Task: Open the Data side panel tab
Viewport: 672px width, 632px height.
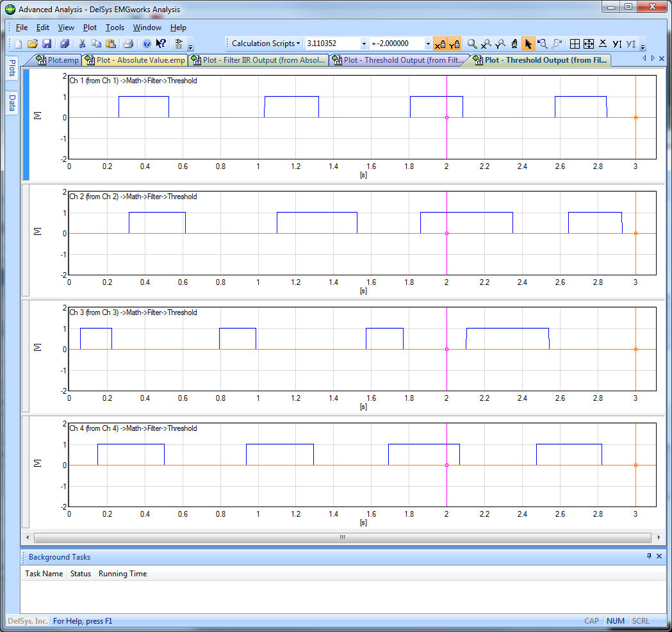Action: tap(12, 102)
